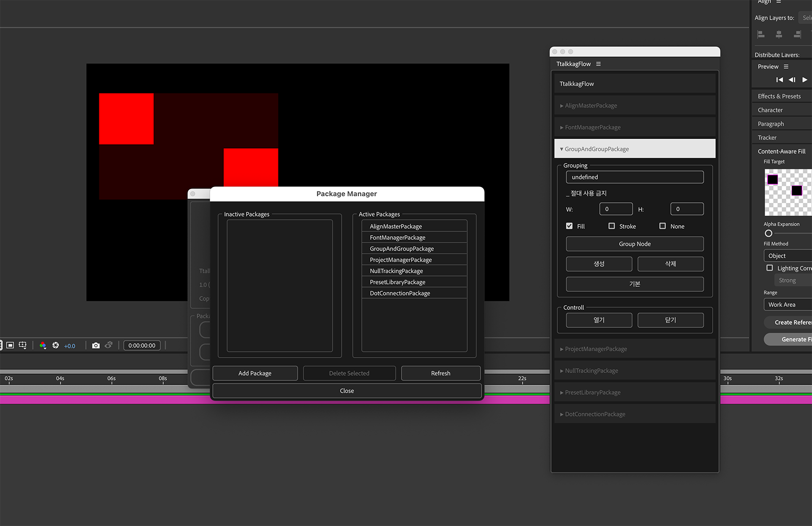
Task: Click the Reset Exposure aperture icon
Action: 55,345
